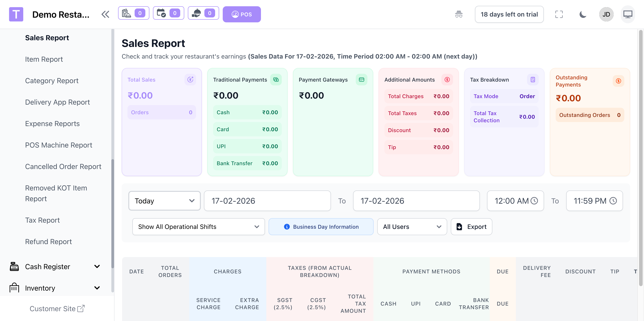Open the POS button
This screenshot has height=321, width=644.
click(x=241, y=14)
